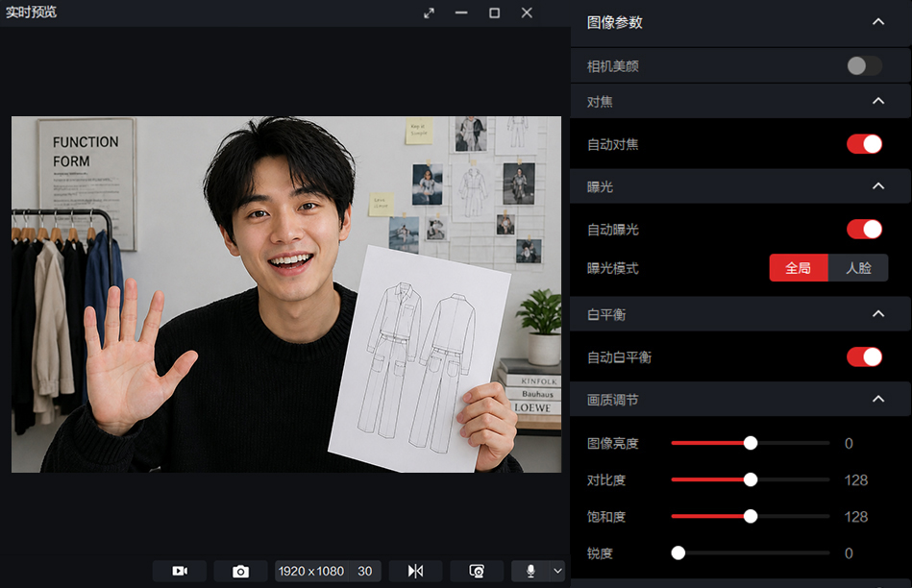This screenshot has height=588, width=912.
Task: Open the screen capture settings icon
Action: [x=477, y=571]
